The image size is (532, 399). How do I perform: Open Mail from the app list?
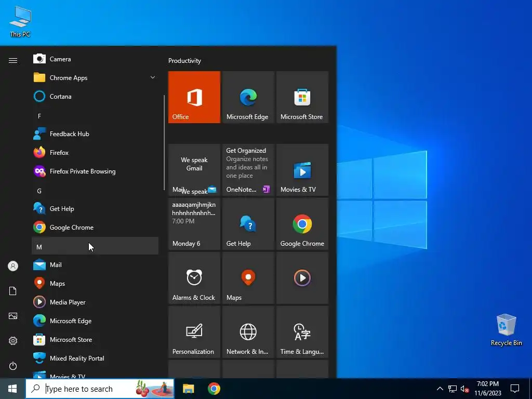95,264
